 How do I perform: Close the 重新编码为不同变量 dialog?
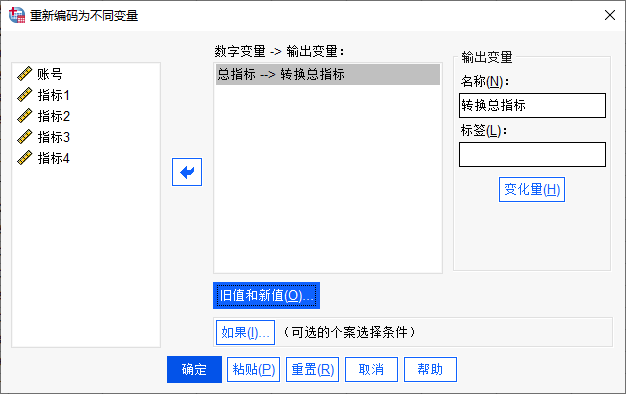pyautogui.click(x=610, y=15)
